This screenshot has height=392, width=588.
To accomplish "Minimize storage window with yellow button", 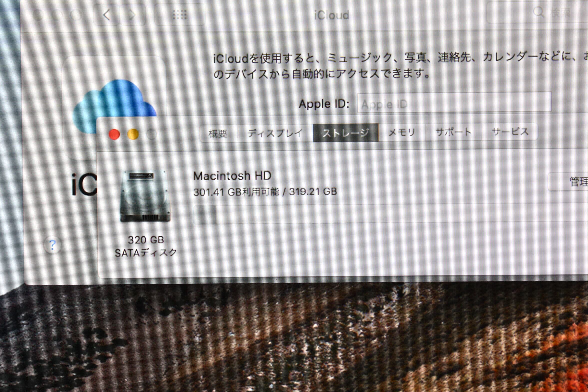I will (133, 134).
